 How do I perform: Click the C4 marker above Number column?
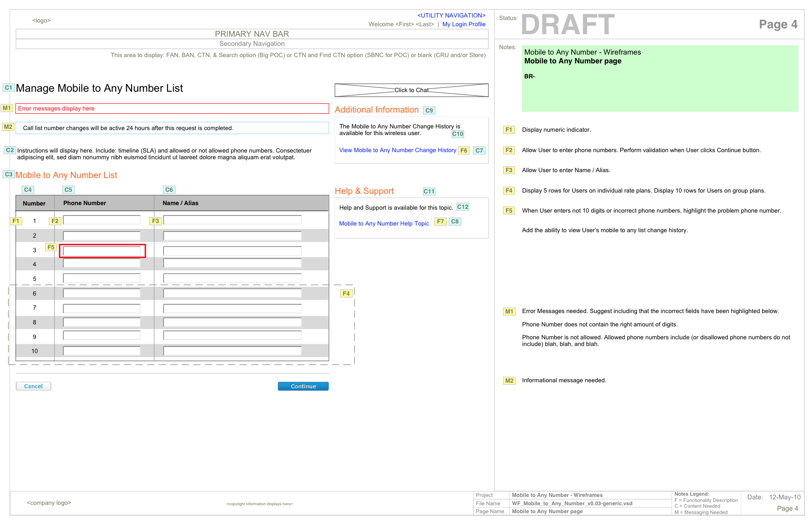(28, 189)
